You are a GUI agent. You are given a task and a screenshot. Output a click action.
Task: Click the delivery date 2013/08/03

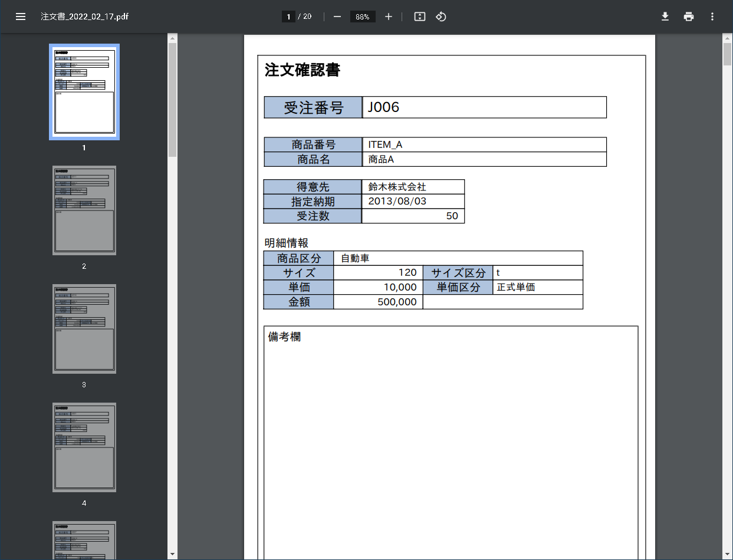click(x=397, y=201)
